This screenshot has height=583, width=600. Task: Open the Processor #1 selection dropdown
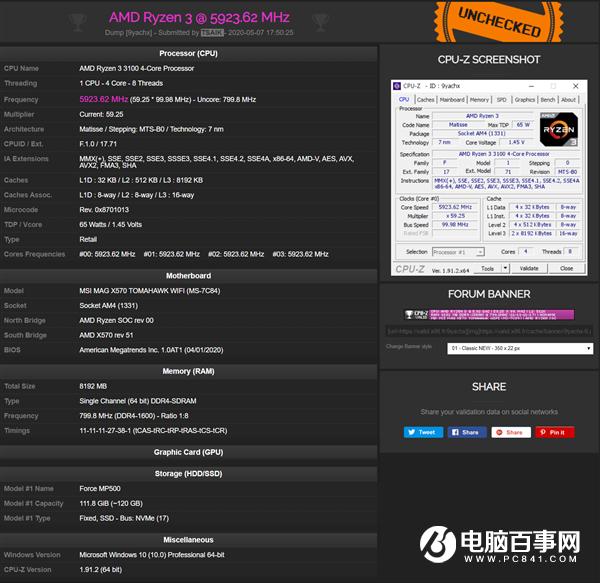tap(458, 252)
